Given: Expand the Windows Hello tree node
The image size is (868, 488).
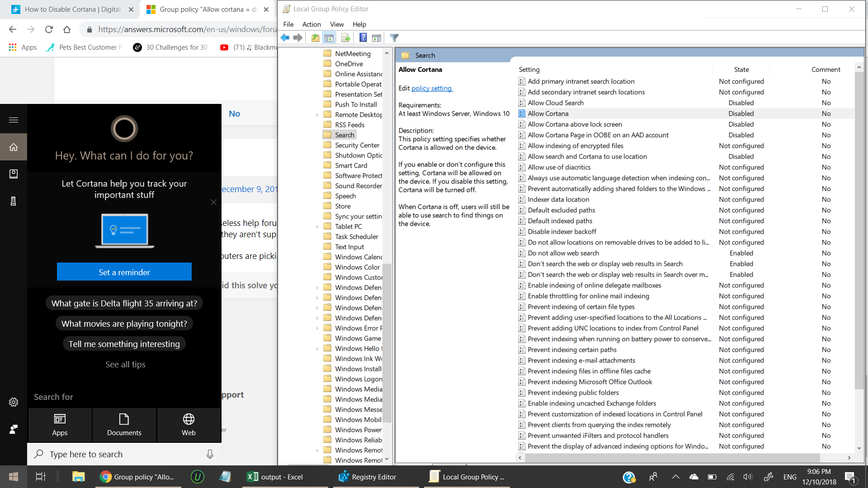Looking at the screenshot, I should (x=317, y=349).
